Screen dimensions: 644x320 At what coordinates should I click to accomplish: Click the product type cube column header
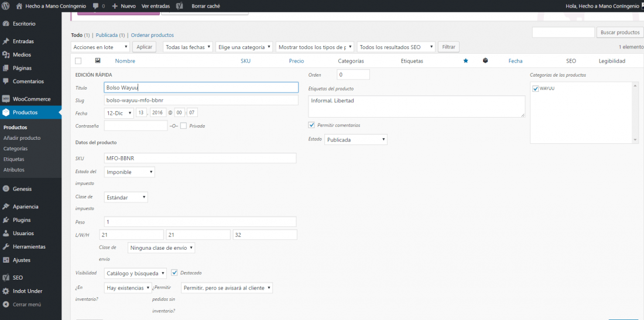tap(485, 60)
